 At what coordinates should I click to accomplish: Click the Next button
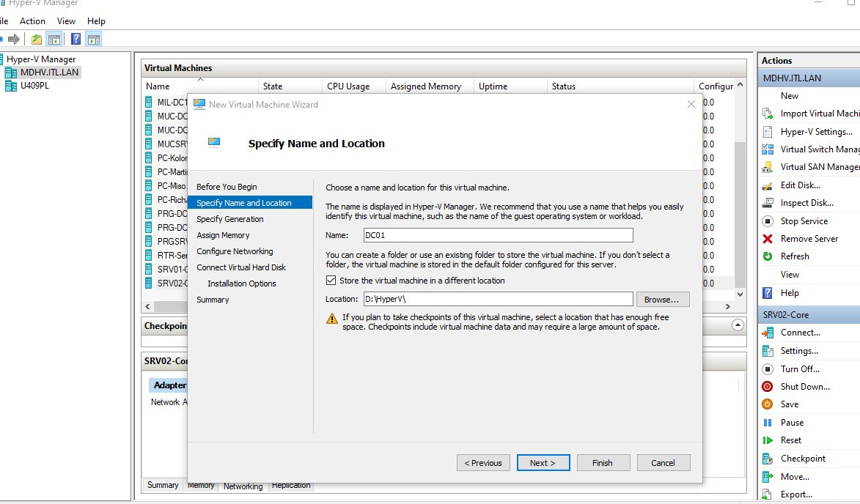(543, 463)
